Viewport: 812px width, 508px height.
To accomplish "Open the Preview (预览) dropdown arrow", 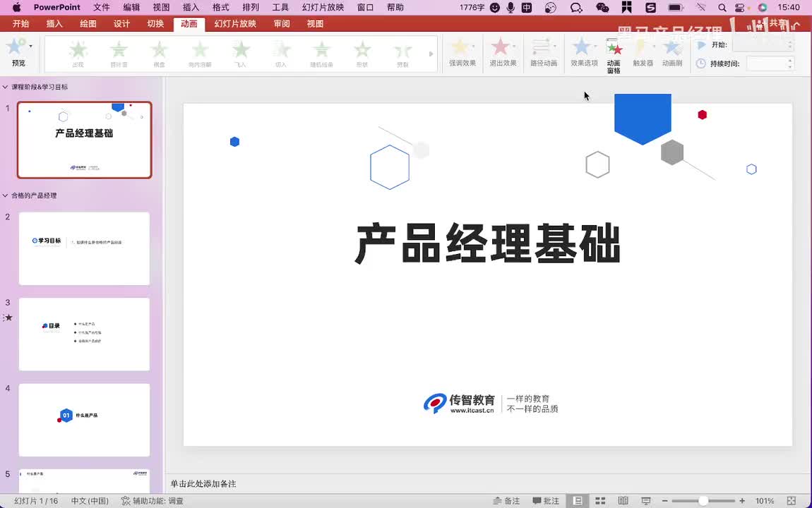I will pos(30,47).
